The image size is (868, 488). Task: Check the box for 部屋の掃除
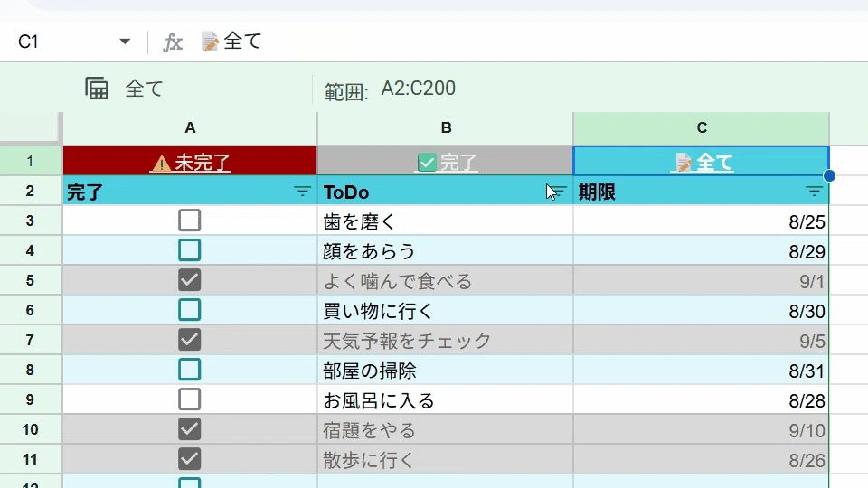[189, 370]
